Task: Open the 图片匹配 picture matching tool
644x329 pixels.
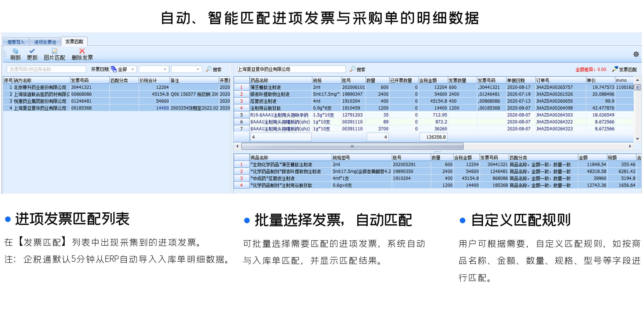Action: (54, 54)
